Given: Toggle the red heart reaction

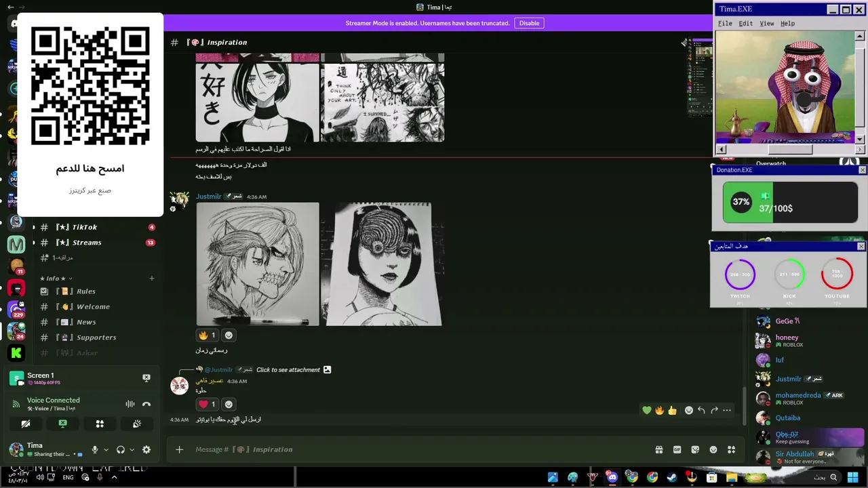Looking at the screenshot, I should point(207,404).
